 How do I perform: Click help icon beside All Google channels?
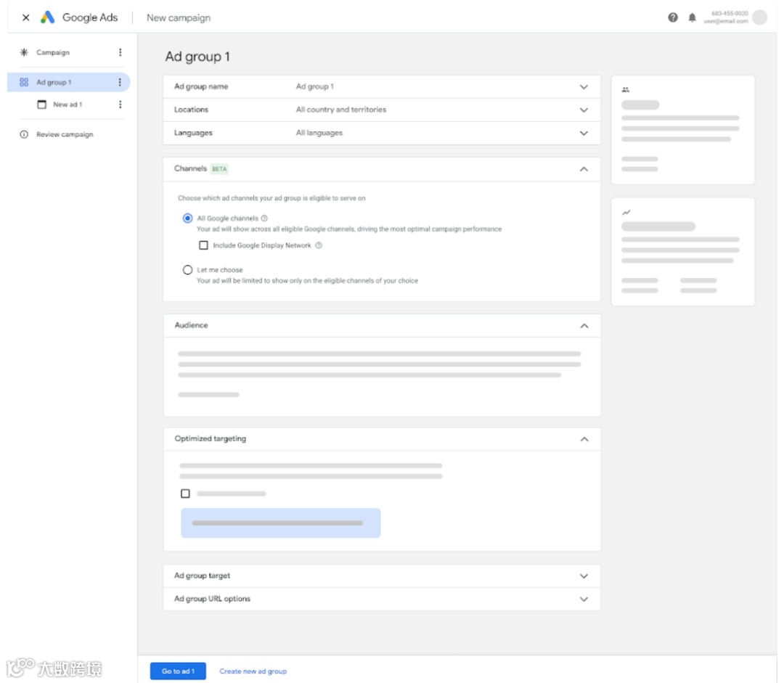(x=264, y=218)
